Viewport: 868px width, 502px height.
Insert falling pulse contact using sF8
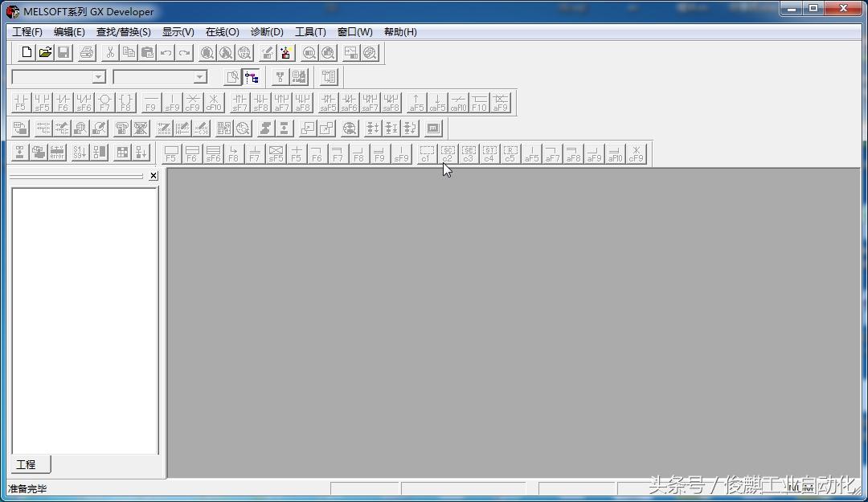[260, 102]
